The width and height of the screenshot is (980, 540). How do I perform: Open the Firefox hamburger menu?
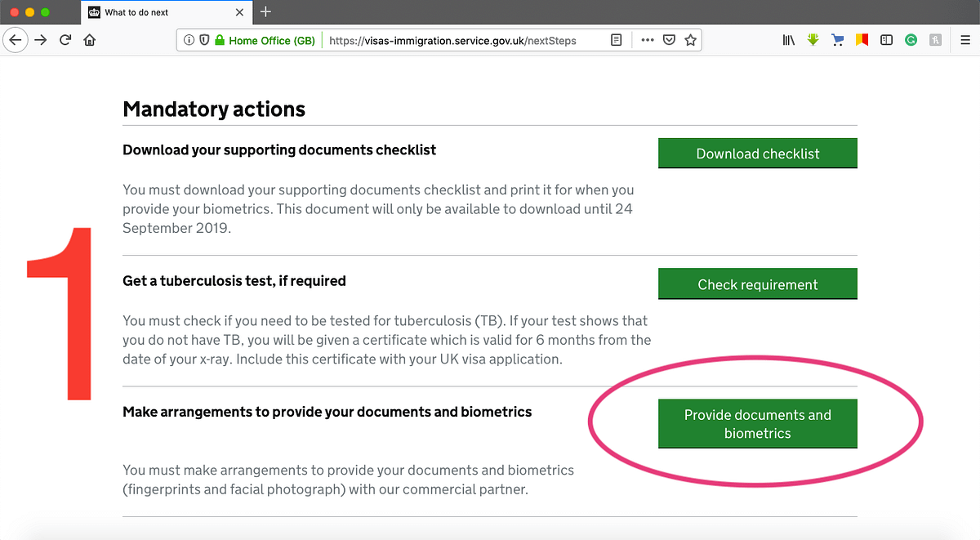pyautogui.click(x=964, y=39)
